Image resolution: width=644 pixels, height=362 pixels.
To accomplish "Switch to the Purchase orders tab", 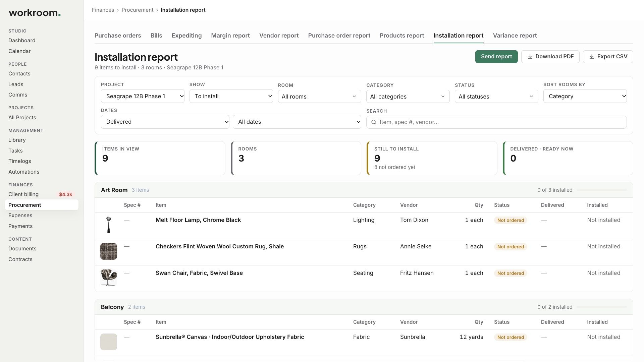I will [118, 36].
